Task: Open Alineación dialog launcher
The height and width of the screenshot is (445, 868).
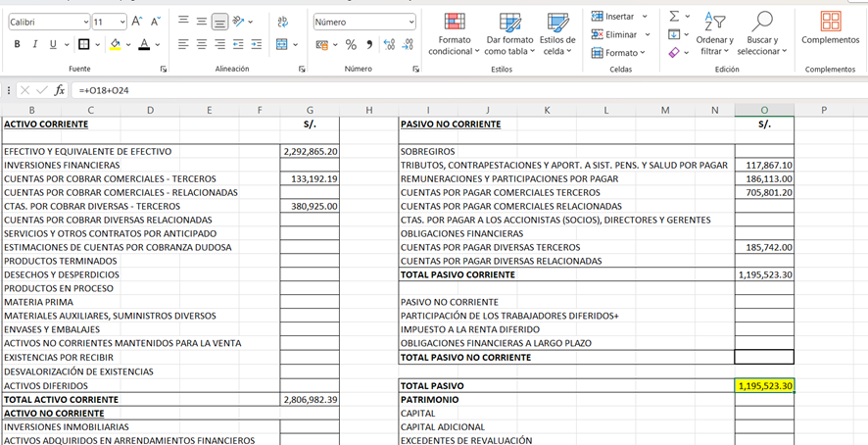Action: [x=302, y=70]
